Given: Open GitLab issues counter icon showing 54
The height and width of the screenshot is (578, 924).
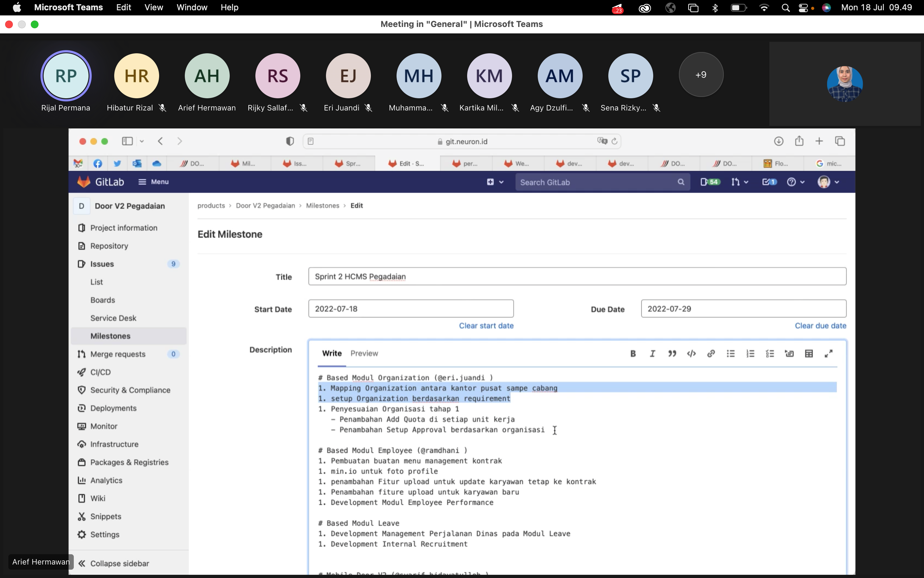Looking at the screenshot, I should (x=710, y=182).
